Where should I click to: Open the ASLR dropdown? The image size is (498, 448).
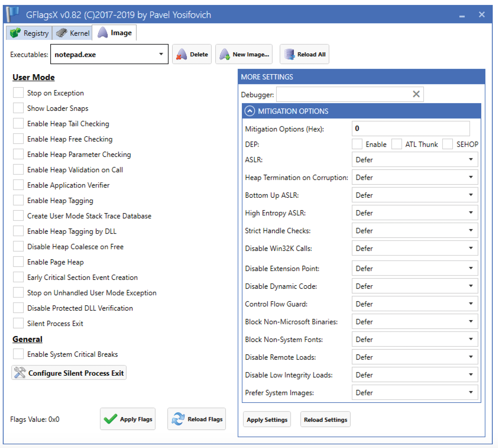coord(415,159)
